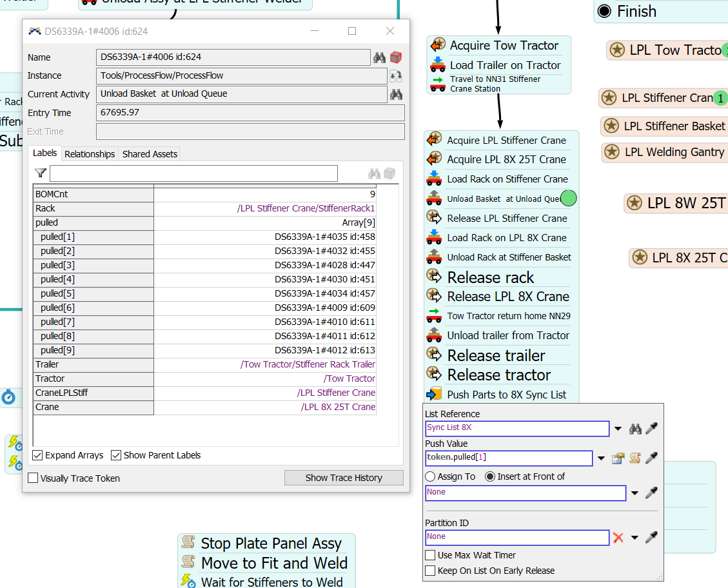Select the BOMCnt label row
Image resolution: width=728 pixels, height=588 pixels.
[204, 194]
